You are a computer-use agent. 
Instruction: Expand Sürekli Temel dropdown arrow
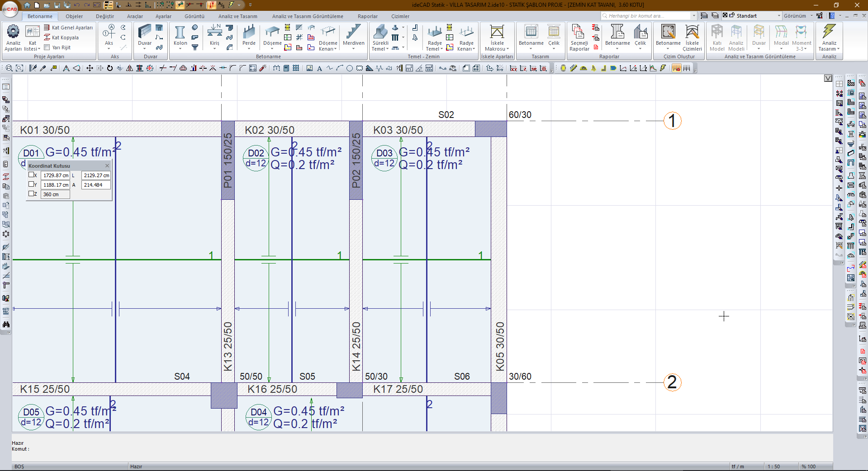pyautogui.click(x=387, y=49)
